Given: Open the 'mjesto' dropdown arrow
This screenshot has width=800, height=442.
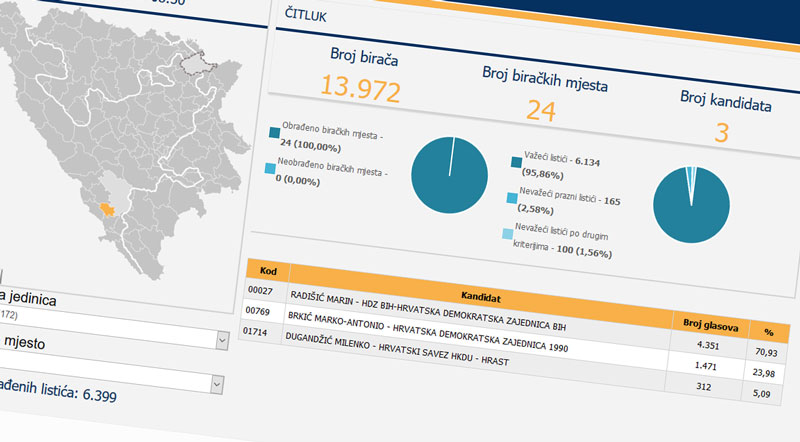Looking at the screenshot, I should click(221, 341).
